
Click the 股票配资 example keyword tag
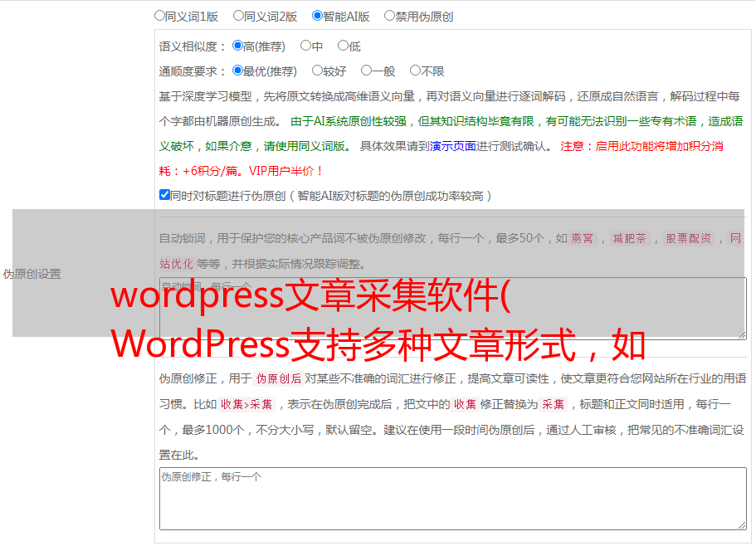[x=689, y=238]
